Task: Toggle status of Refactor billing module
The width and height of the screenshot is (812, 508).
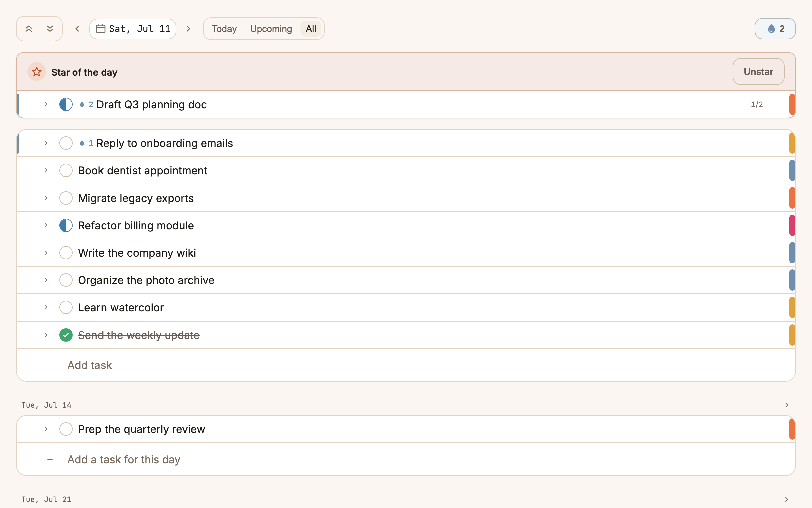Action: [x=66, y=226]
